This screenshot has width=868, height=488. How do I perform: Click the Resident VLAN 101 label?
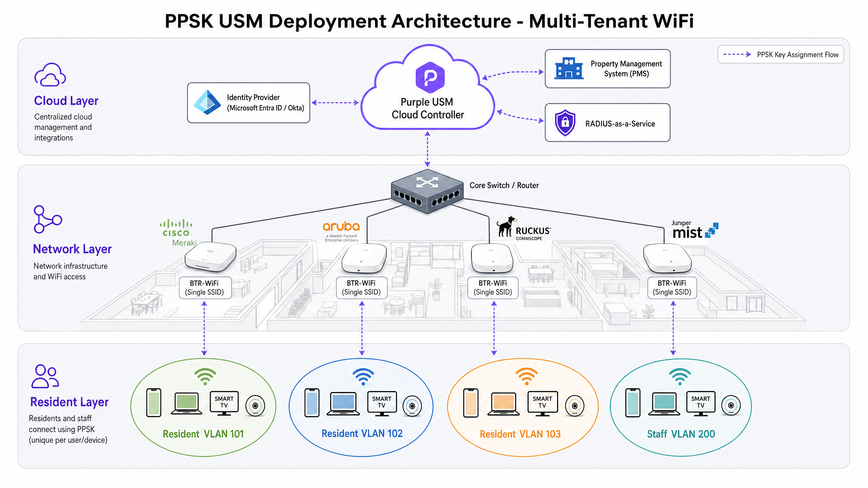(x=203, y=434)
